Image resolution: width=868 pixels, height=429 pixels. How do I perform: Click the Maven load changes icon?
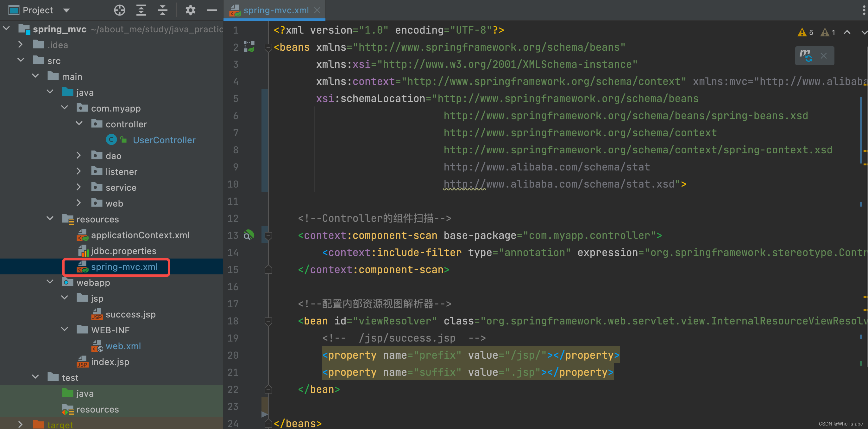[x=806, y=55]
